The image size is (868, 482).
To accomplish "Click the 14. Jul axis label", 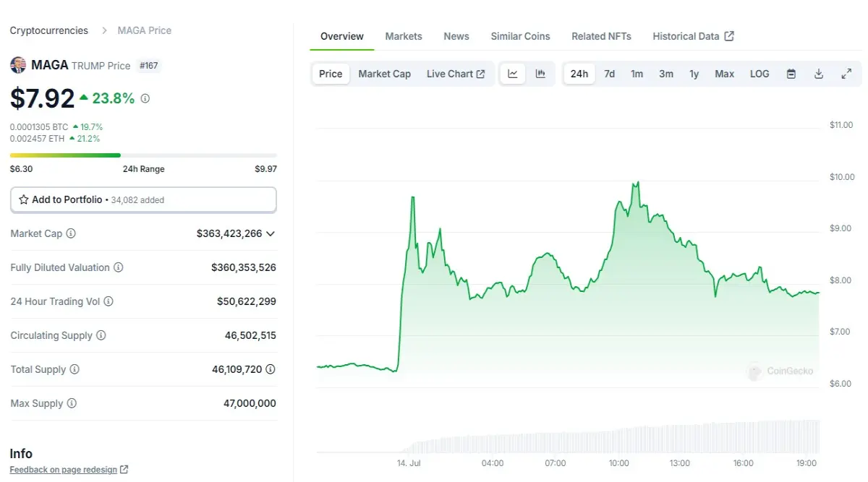I will [x=409, y=463].
